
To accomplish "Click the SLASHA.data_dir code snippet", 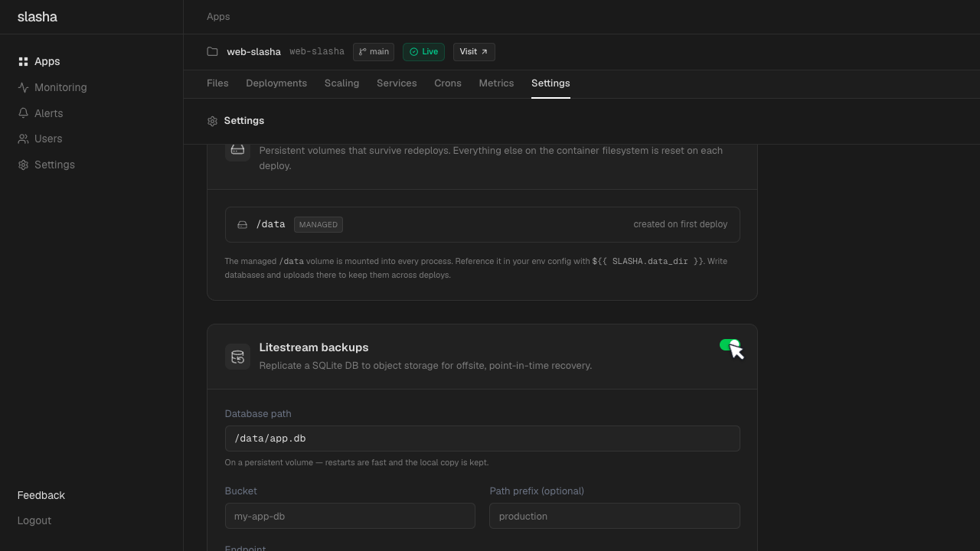I will (x=648, y=261).
